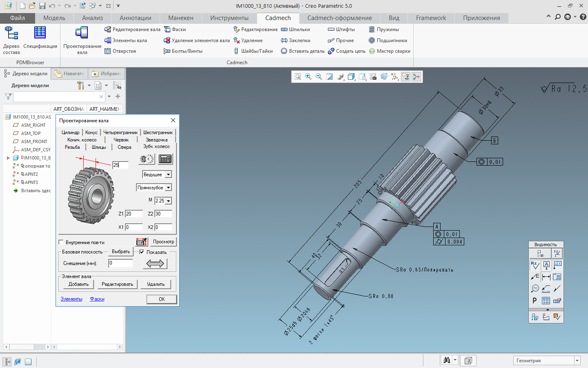The image size is (588, 368).
Task: Open the module M 2.25 dropdown
Action: pos(168,201)
